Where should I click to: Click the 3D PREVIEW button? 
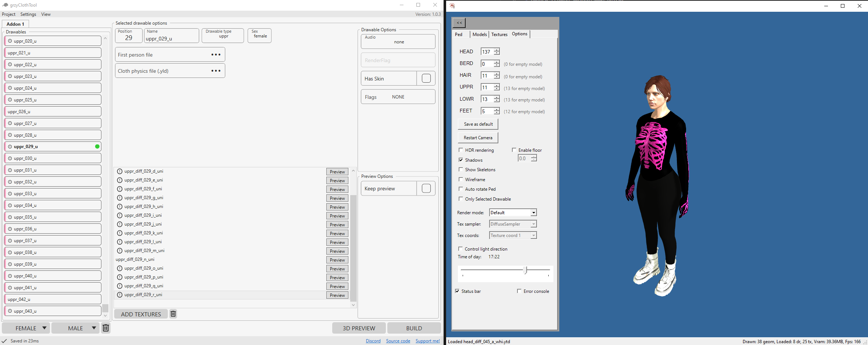pos(359,328)
